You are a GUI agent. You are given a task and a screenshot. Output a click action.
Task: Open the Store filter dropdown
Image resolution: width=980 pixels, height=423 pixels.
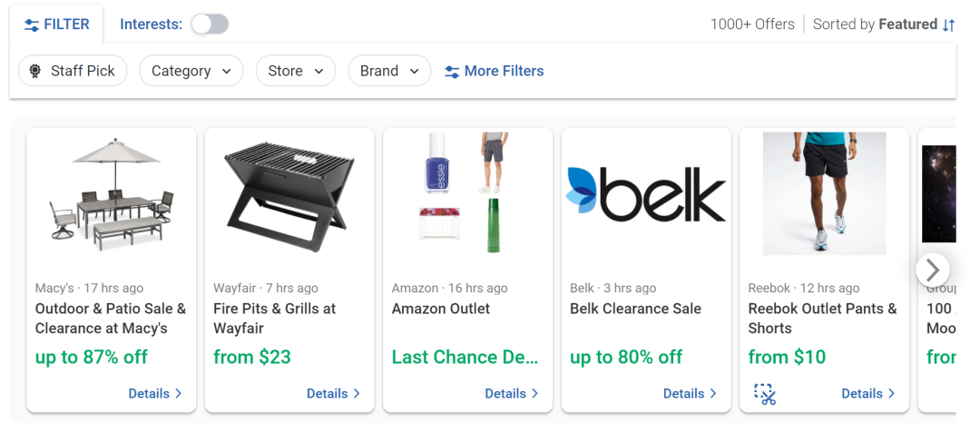295,71
